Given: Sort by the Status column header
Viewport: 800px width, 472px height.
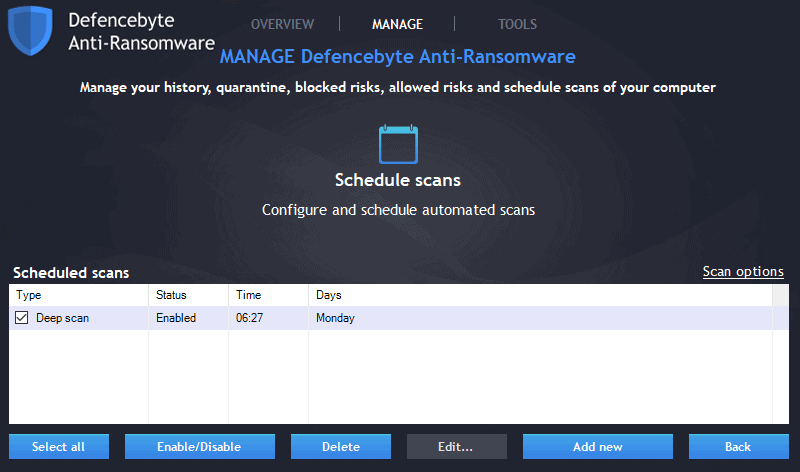Looking at the screenshot, I should tap(188, 295).
